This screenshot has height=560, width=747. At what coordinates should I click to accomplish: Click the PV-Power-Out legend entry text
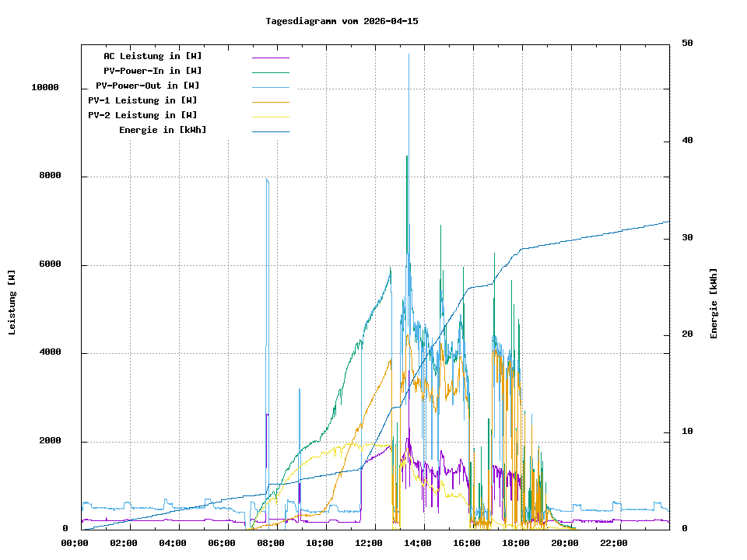coord(148,86)
